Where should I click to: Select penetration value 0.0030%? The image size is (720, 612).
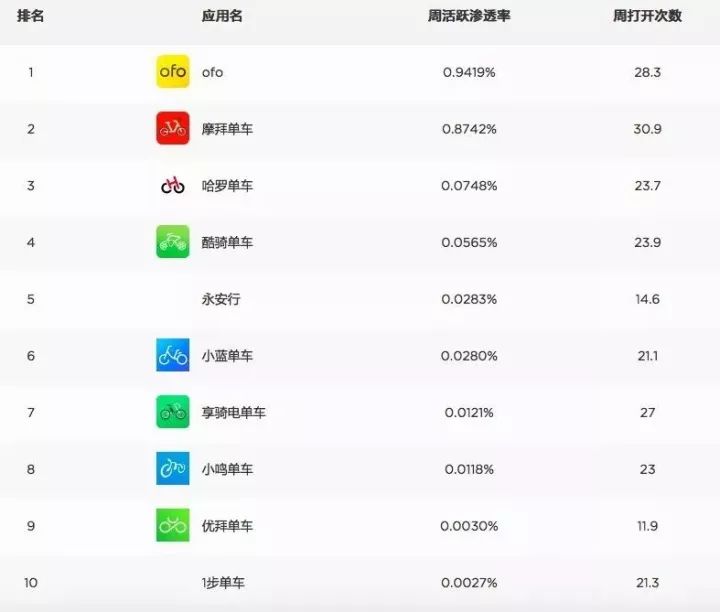(469, 526)
